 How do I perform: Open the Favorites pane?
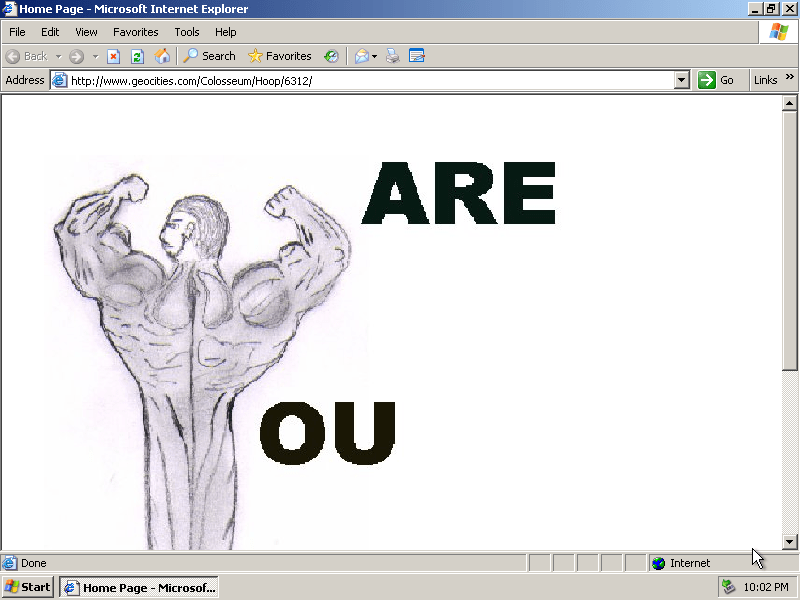(280, 56)
